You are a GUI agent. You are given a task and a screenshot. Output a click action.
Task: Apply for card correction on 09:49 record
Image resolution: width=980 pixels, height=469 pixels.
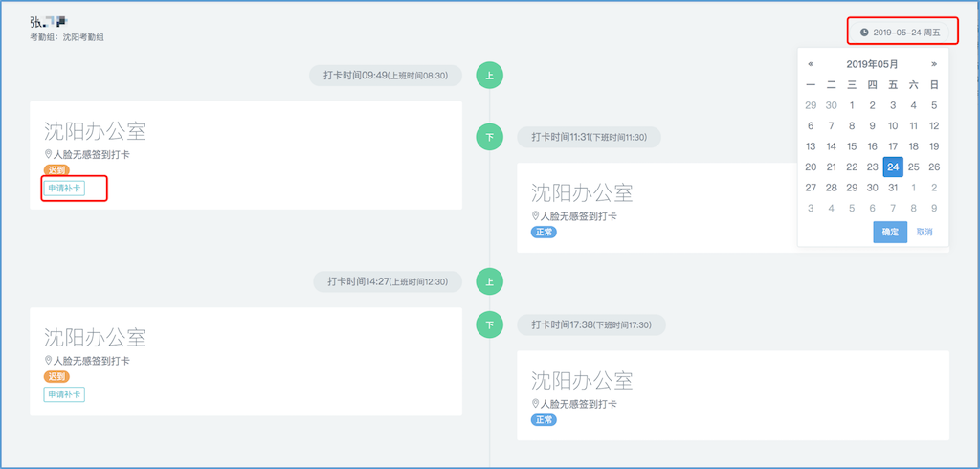tap(64, 188)
